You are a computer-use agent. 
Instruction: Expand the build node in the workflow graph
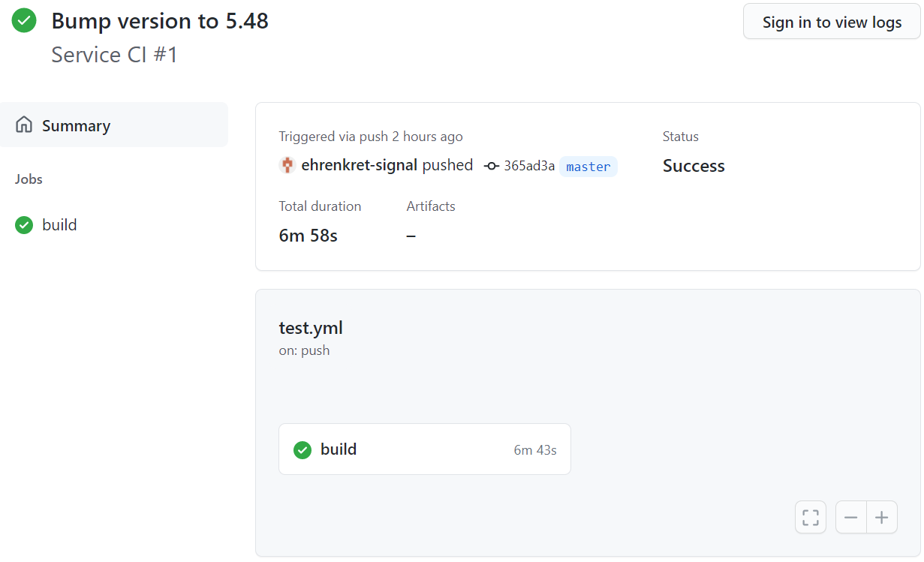pos(339,449)
